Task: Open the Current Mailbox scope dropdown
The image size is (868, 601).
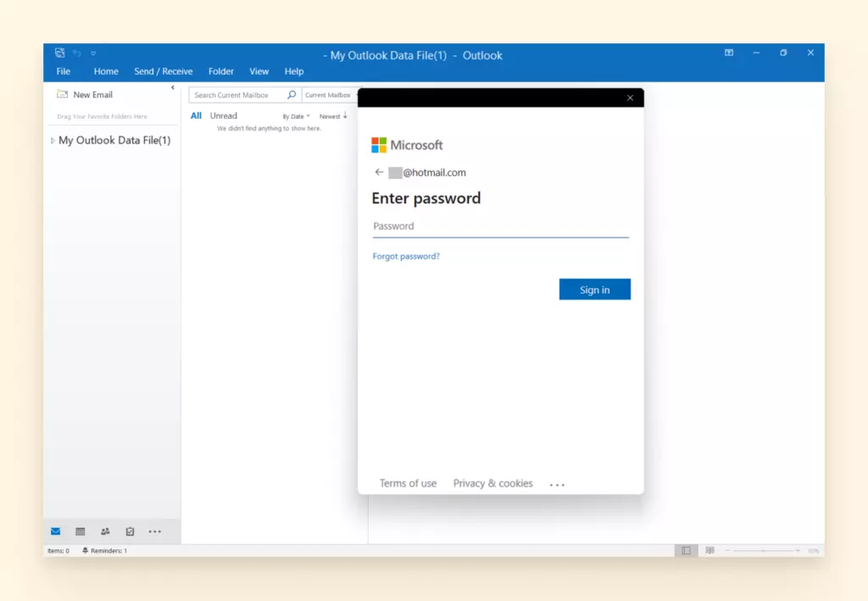Action: point(329,95)
